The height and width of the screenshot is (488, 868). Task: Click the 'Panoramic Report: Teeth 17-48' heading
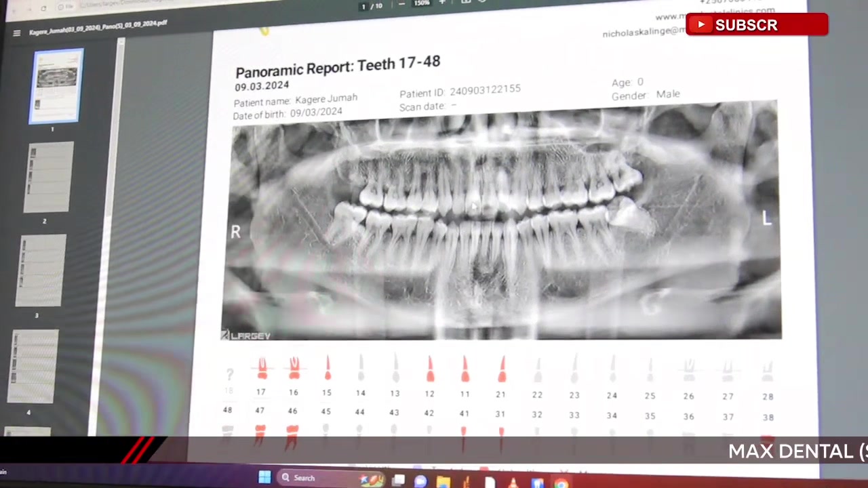coord(338,66)
